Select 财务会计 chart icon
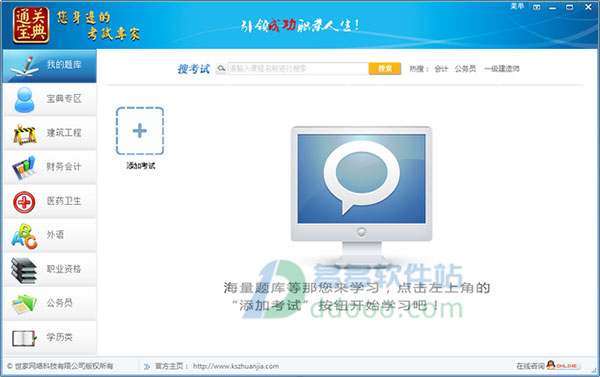 pos(24,168)
